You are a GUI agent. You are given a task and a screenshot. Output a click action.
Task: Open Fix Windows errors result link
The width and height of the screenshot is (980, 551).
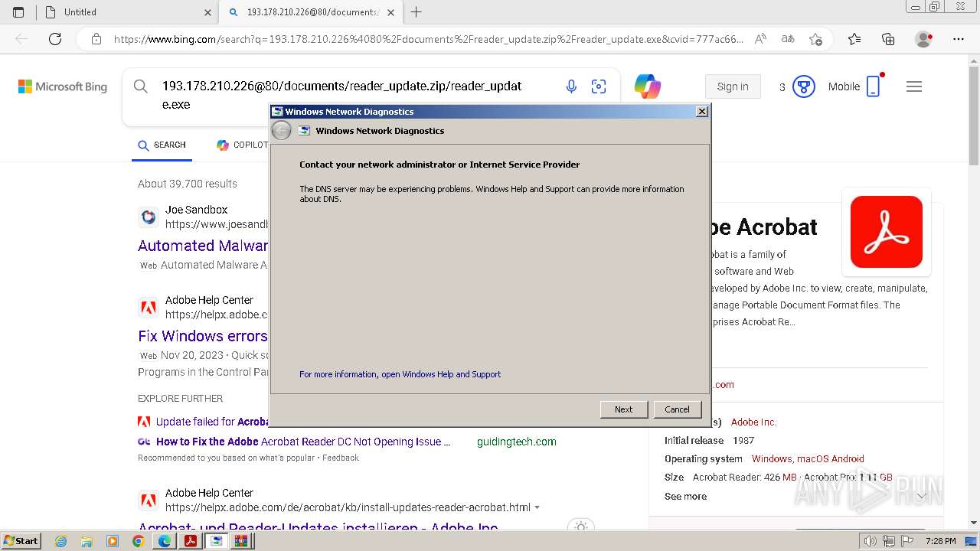[x=203, y=336]
